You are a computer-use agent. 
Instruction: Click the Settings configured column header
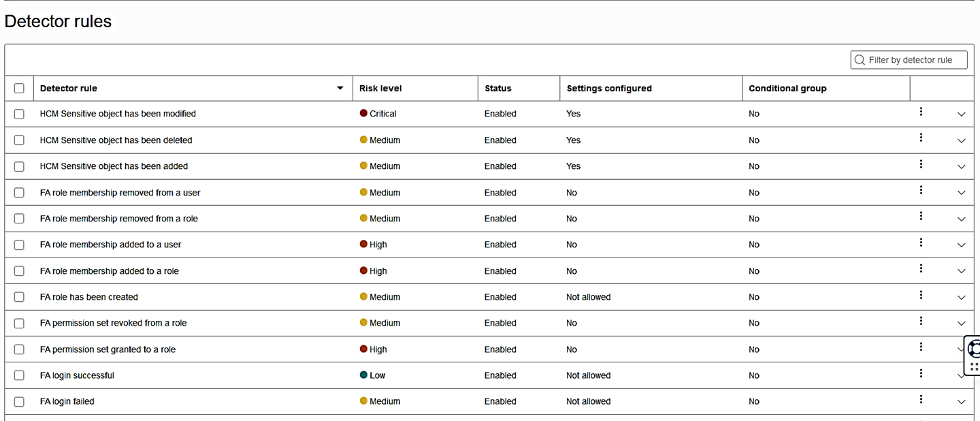click(609, 89)
